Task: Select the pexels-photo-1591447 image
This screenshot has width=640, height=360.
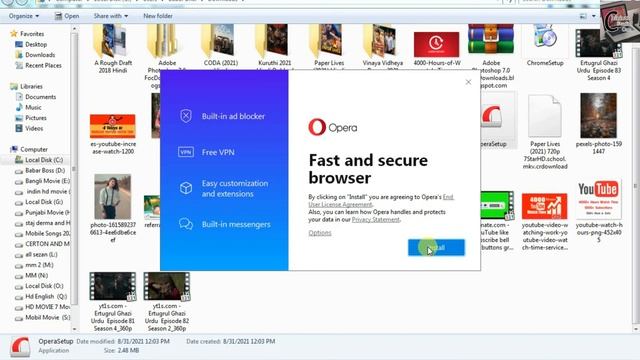Action: click(x=599, y=123)
